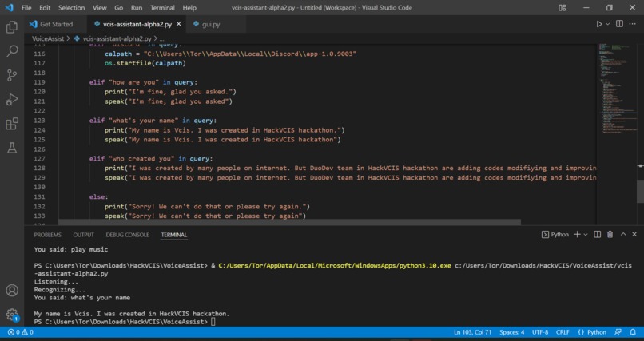
Task: Open notifications bell in status bar
Action: tap(633, 332)
